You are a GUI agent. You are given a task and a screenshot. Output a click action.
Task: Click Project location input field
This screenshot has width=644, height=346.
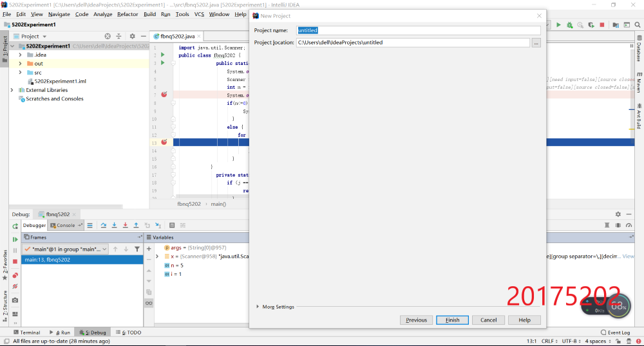(413, 42)
